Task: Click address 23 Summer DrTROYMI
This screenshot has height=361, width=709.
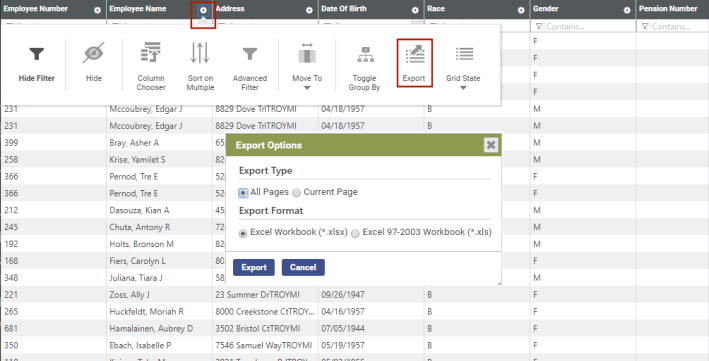Action: 257,294
